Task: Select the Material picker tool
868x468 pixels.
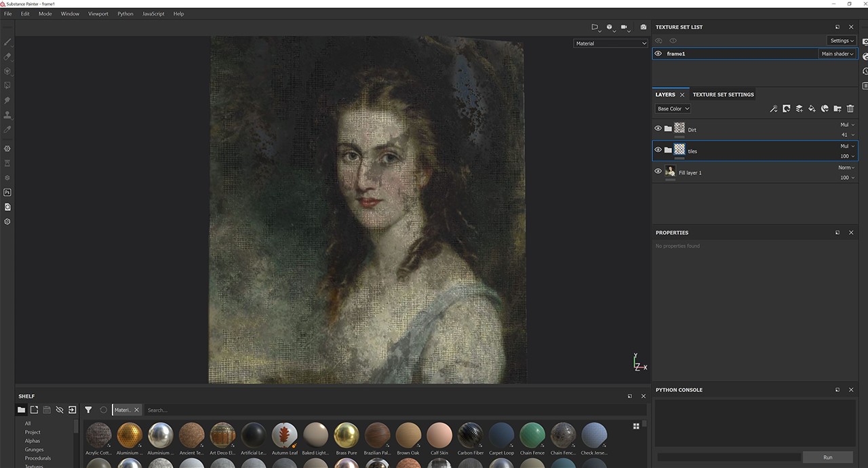Action: [7, 128]
